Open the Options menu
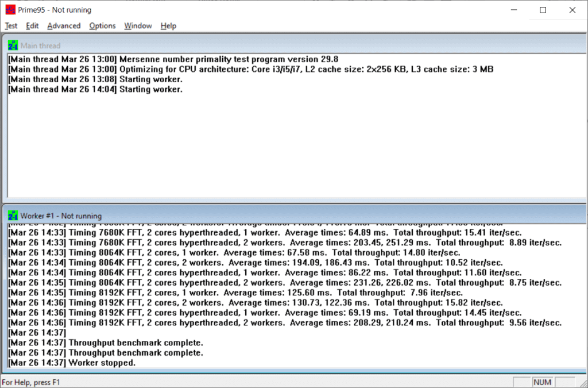Image resolution: width=588 pixels, height=388 pixels. (x=102, y=26)
